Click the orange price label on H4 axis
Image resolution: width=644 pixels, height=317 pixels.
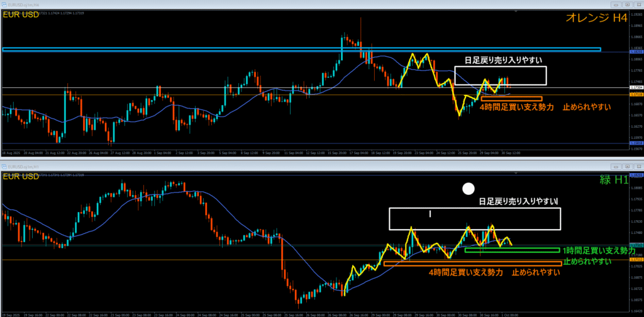click(635, 94)
